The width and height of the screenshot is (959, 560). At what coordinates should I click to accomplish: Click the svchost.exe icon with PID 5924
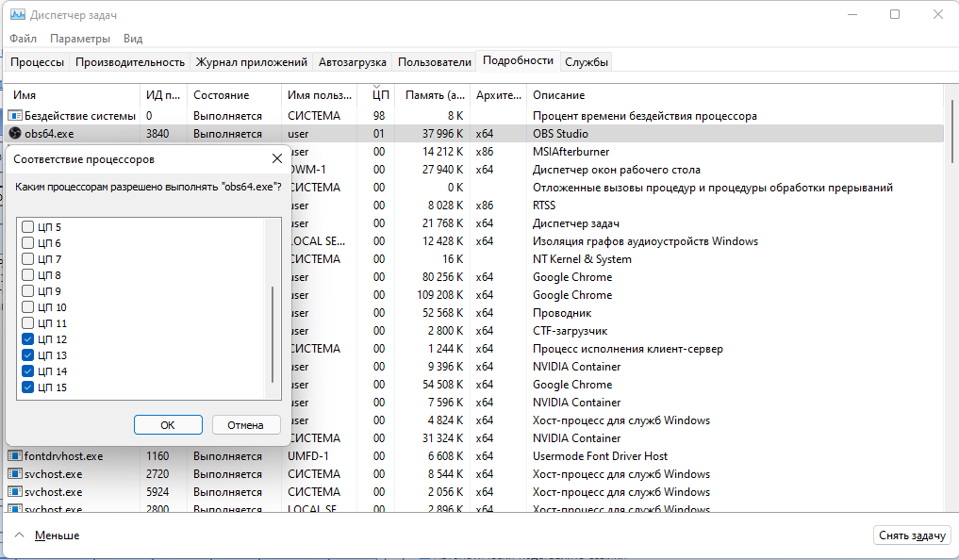pos(15,492)
